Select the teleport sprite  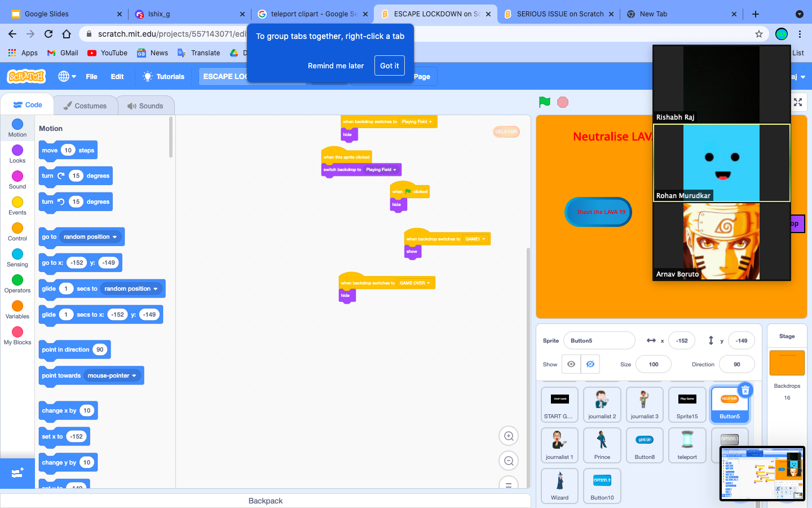coord(687,445)
